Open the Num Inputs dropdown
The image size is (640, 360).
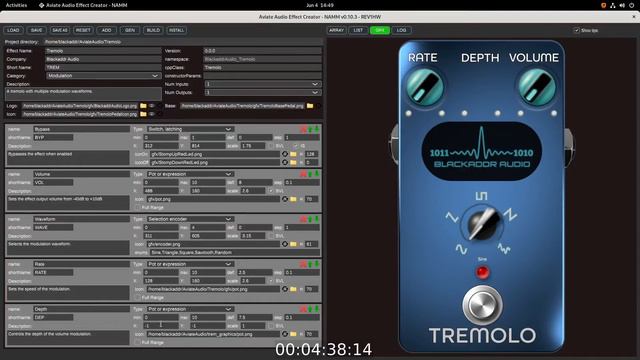(x=262, y=84)
